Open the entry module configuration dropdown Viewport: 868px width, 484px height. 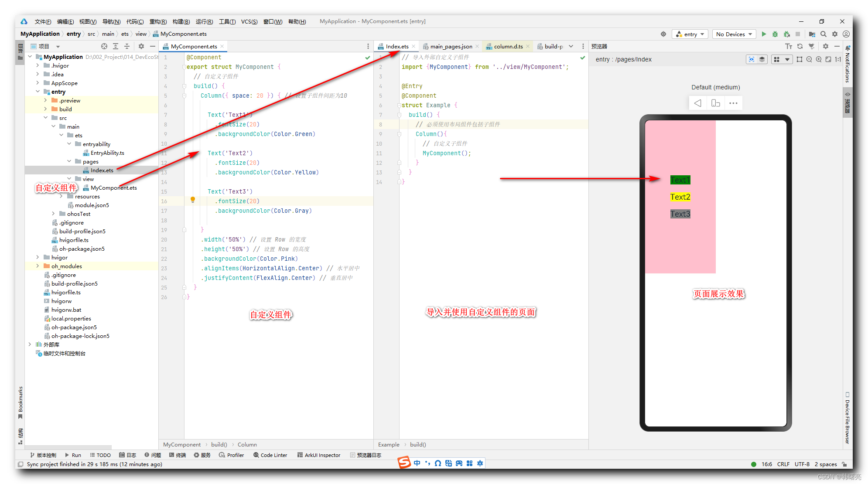coord(690,34)
